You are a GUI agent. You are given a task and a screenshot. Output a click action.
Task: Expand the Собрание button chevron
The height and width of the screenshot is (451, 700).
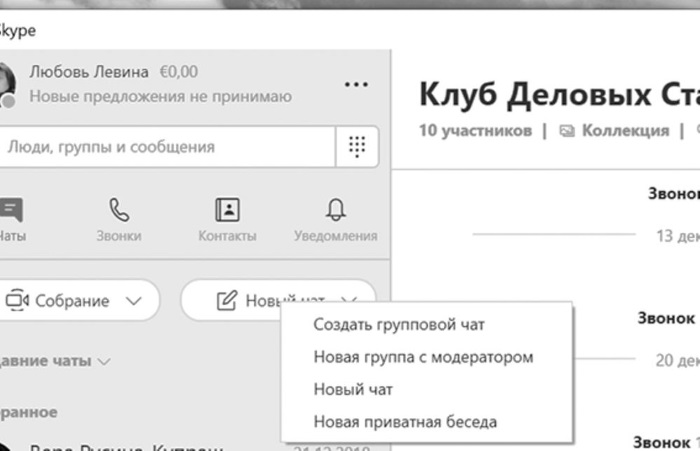[133, 300]
